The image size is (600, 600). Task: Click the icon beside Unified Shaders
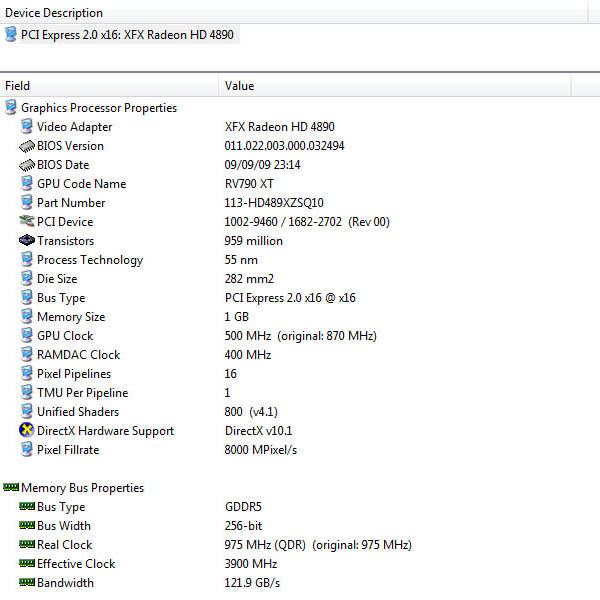(x=26, y=412)
